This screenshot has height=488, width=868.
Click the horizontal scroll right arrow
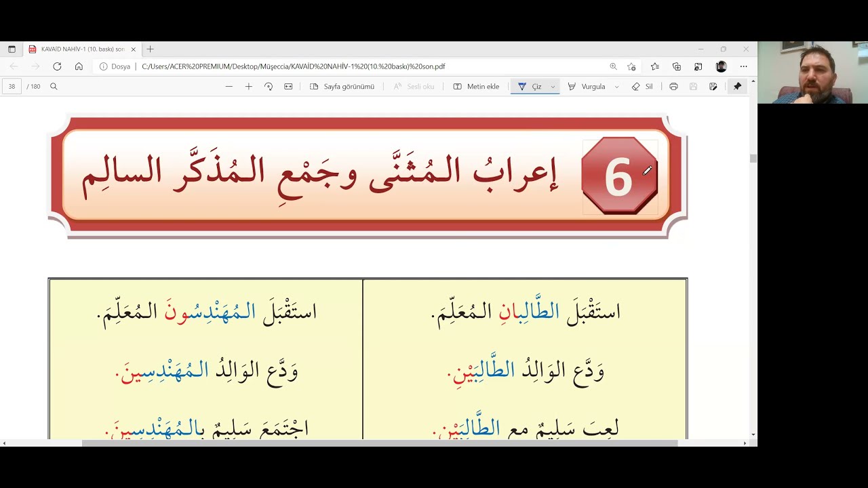[x=745, y=443]
